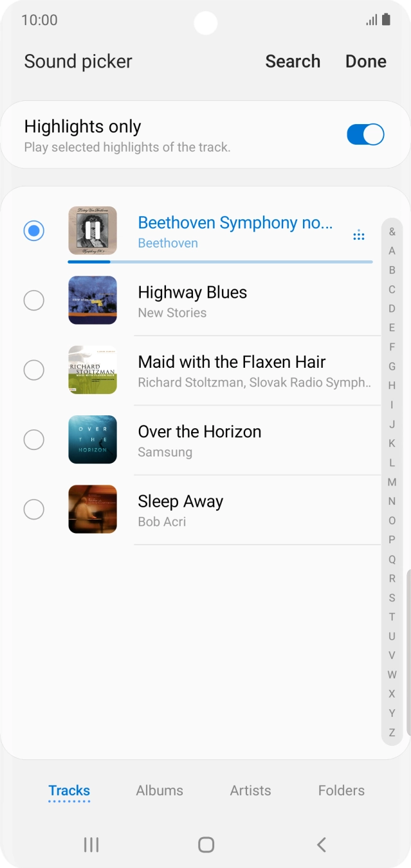This screenshot has width=411, height=868.
Task: Tap the Search button
Action: click(x=293, y=61)
